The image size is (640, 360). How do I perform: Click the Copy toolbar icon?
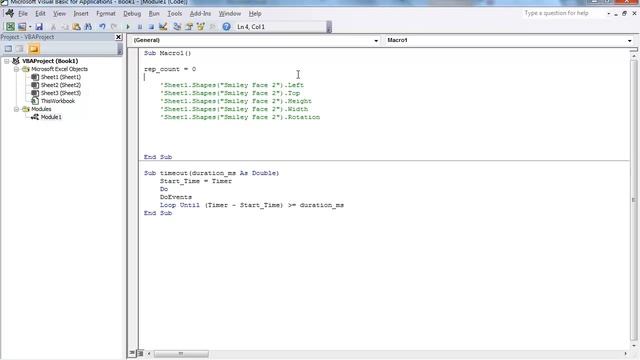[x=64, y=27]
